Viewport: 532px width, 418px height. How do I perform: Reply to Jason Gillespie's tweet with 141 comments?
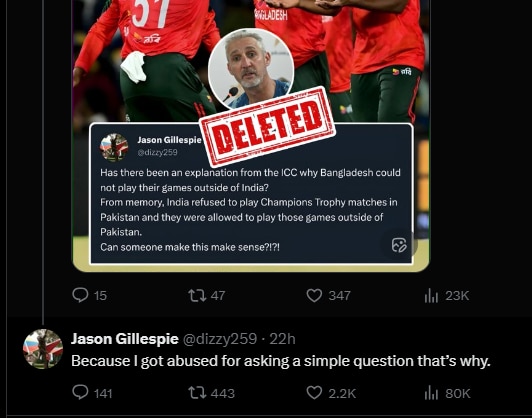92,393
